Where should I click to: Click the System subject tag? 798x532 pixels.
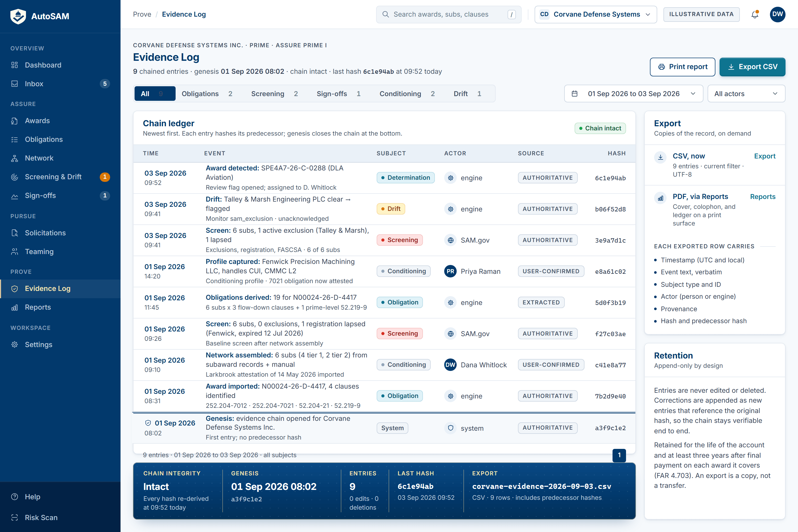[x=392, y=428]
